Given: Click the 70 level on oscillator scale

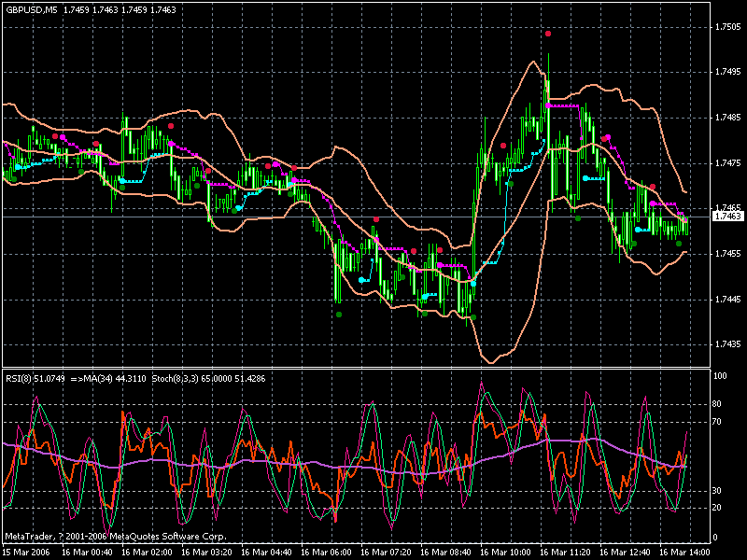Looking at the screenshot, I should click(717, 422).
